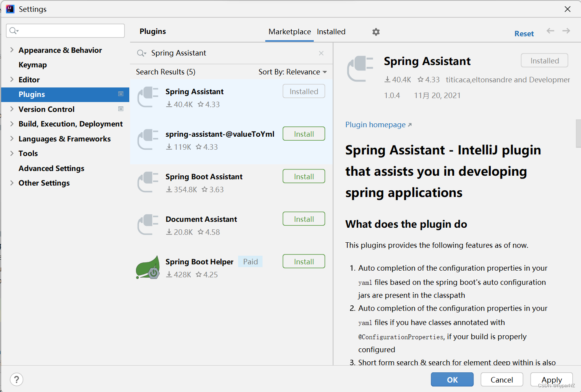Click the forward navigation arrow

coord(566,31)
